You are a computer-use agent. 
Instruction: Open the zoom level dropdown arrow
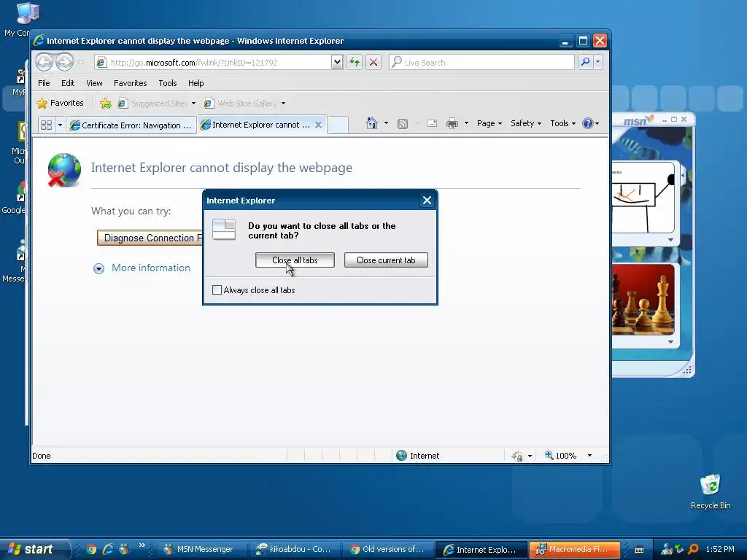pyautogui.click(x=589, y=456)
